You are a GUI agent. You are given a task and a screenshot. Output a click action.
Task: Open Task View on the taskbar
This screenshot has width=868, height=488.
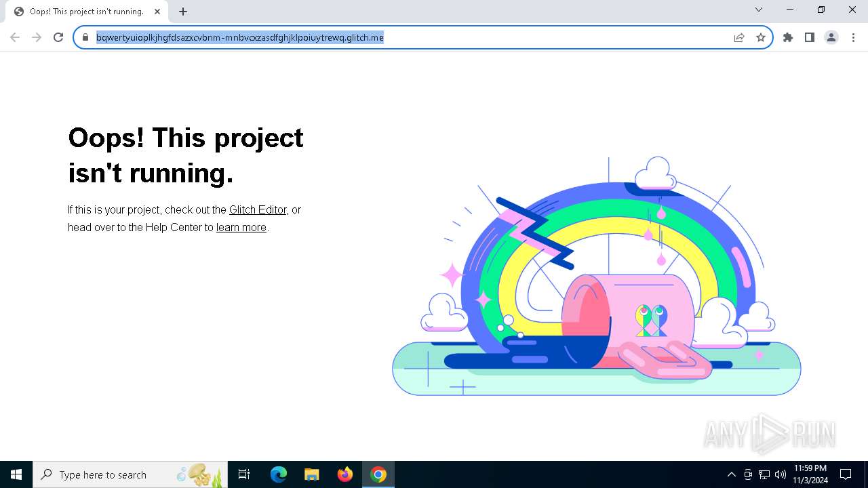pyautogui.click(x=244, y=474)
